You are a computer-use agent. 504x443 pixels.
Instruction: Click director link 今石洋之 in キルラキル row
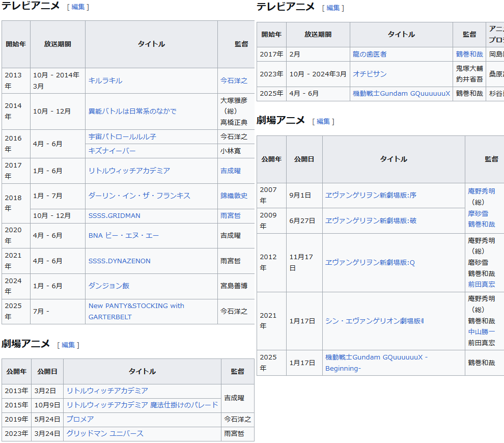pyautogui.click(x=234, y=80)
